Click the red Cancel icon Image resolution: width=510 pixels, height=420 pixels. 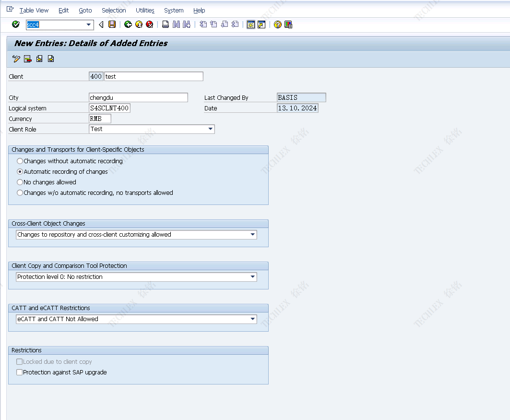point(149,24)
